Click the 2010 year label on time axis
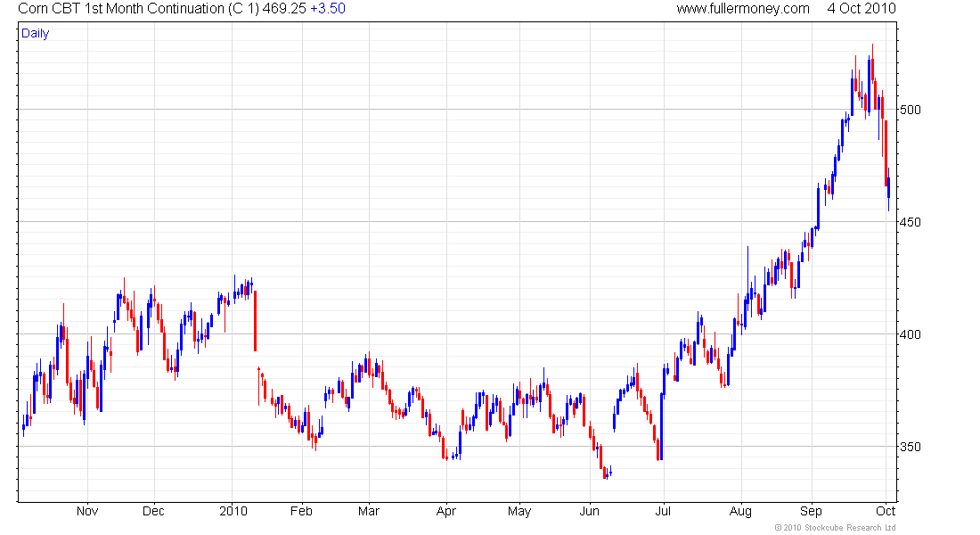The width and height of the screenshot is (980, 535). click(233, 511)
